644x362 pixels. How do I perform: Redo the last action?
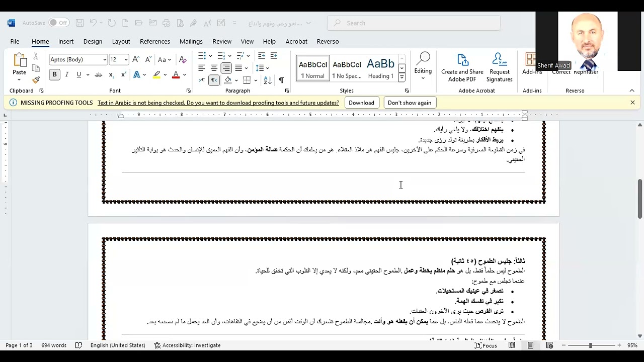pos(112,23)
